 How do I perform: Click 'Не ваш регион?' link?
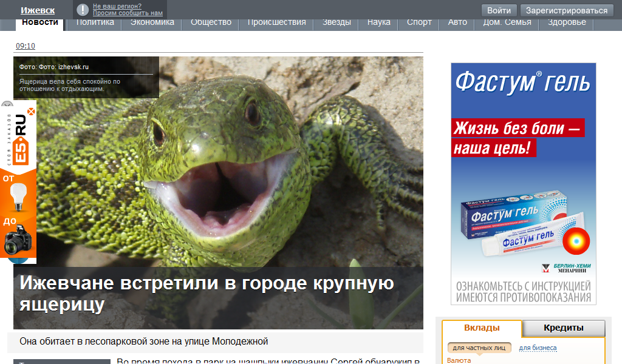pyautogui.click(x=117, y=6)
